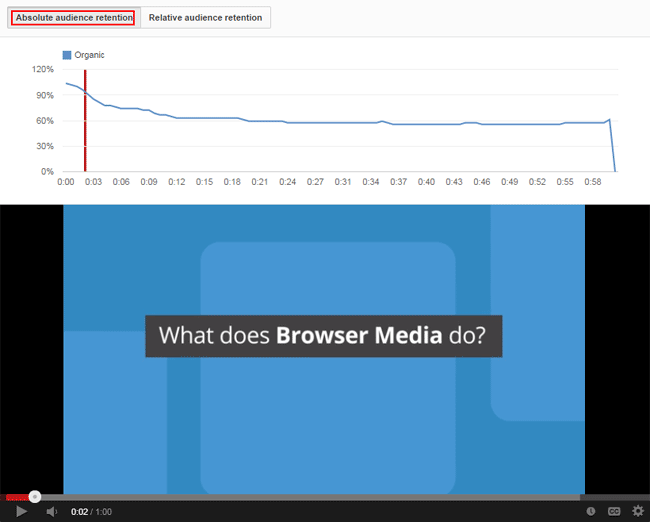Click the 0:02 / 1:00 time display

pos(91,512)
